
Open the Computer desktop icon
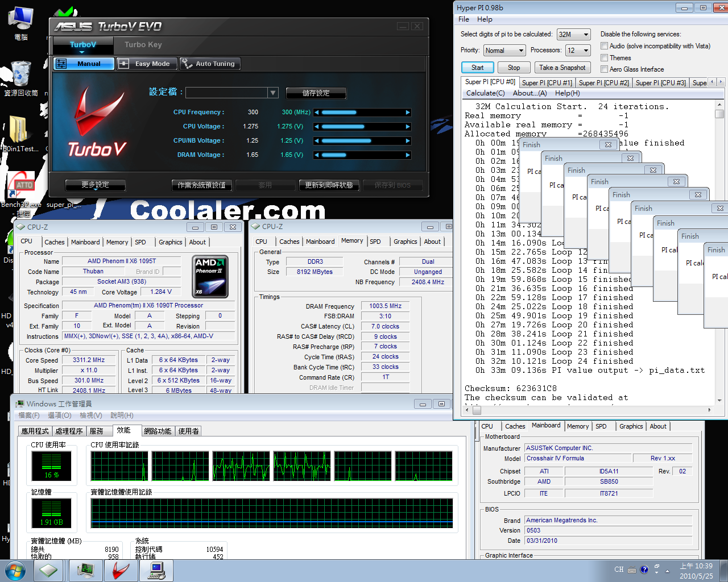[20, 21]
